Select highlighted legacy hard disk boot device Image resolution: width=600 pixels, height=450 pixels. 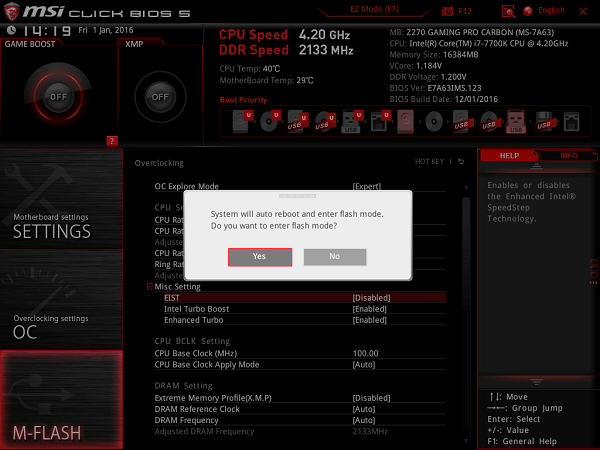point(405,121)
